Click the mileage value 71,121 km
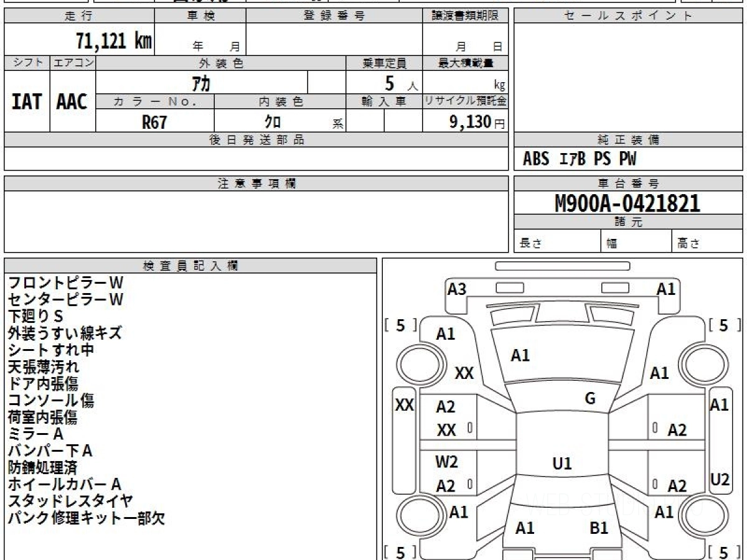The width and height of the screenshot is (747, 560). tap(113, 41)
